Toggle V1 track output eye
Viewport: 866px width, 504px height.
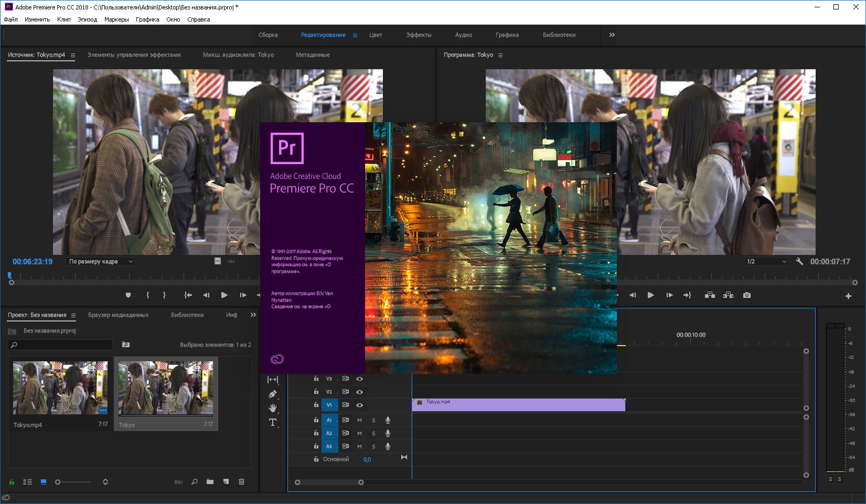(x=359, y=405)
